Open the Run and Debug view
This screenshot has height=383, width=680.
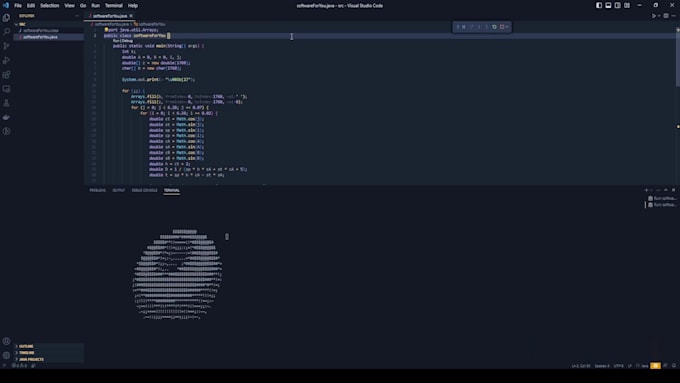coord(7,60)
